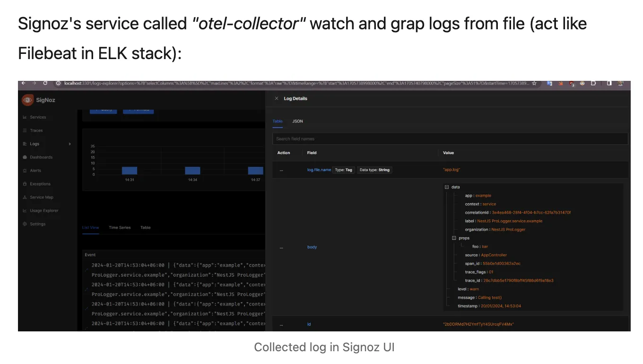Click the source value AppController
This screenshot has width=643, height=364.
(494, 255)
